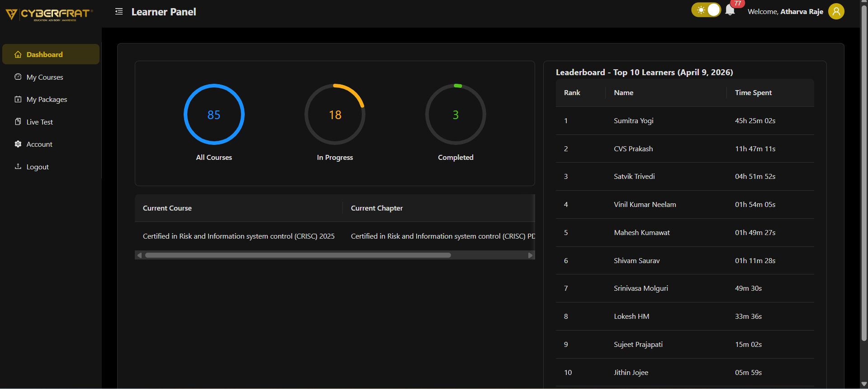Click time value 15m 02s
This screenshot has height=389, width=868.
click(x=748, y=344)
